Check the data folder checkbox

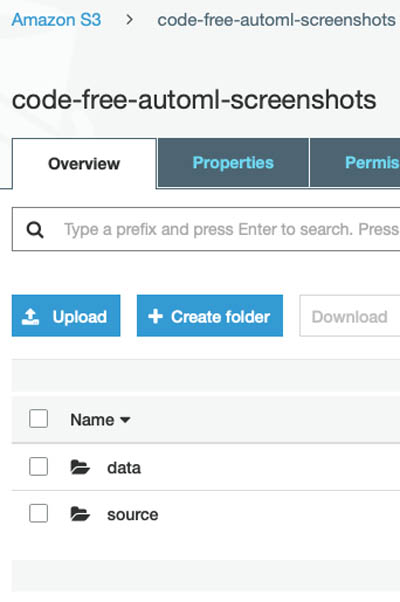click(38, 466)
